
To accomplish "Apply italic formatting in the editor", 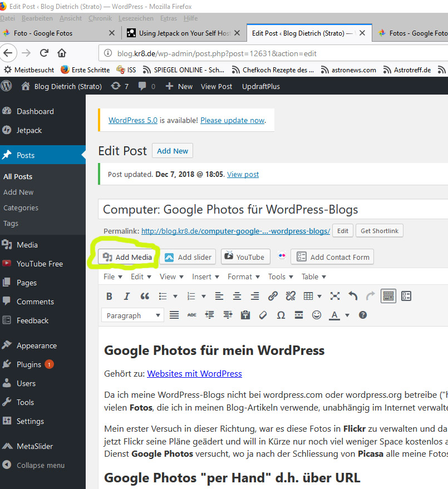I will coord(127,296).
